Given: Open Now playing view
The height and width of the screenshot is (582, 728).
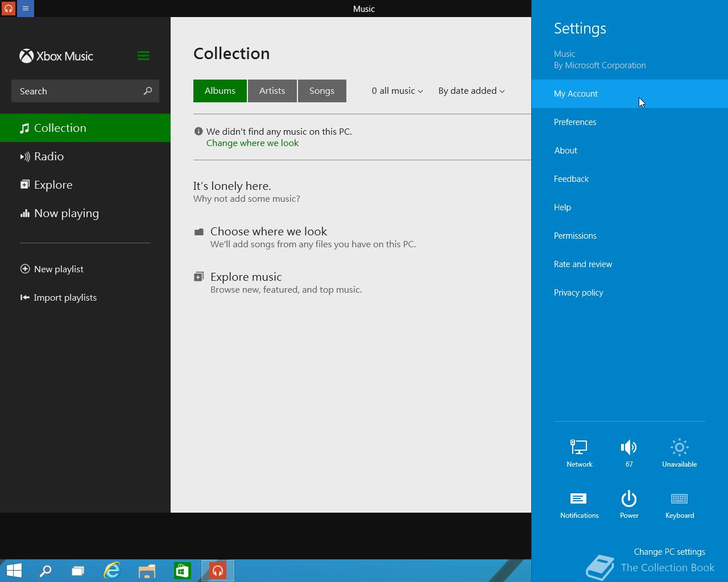Looking at the screenshot, I should [85, 213].
